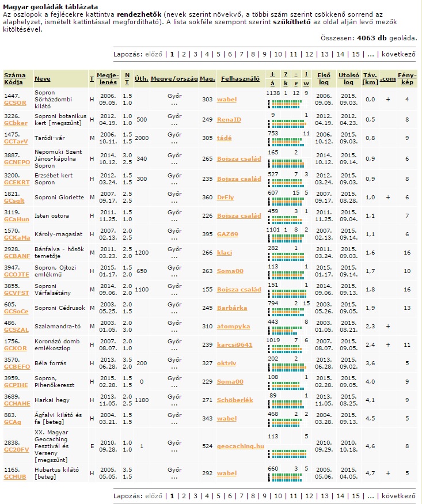The width and height of the screenshot is (422, 504).
Task: Sort list by Fénykép column header
Action: (x=406, y=78)
